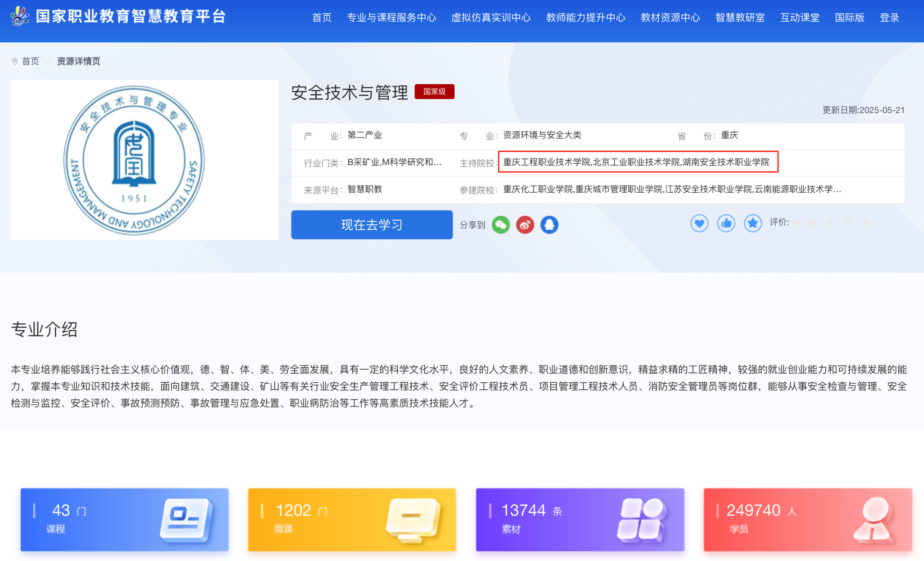Click 登录 to sign in
Viewport: 924px width, 561px height.
[889, 18]
